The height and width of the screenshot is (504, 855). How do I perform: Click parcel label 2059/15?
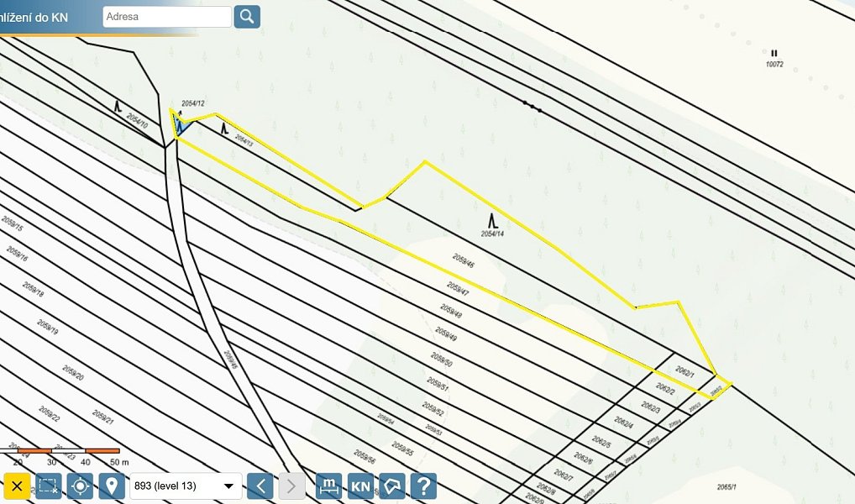pos(12,223)
